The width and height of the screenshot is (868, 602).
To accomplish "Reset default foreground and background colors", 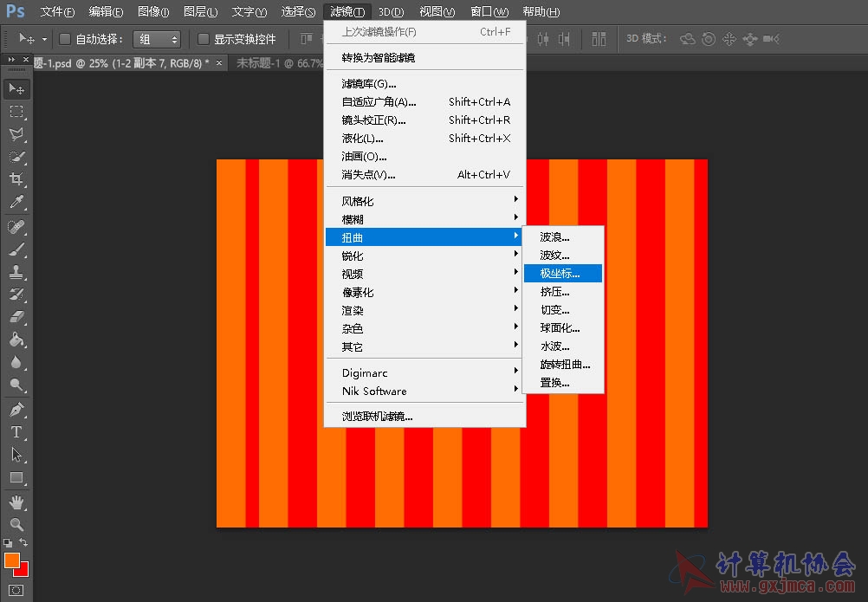I will click(8, 543).
